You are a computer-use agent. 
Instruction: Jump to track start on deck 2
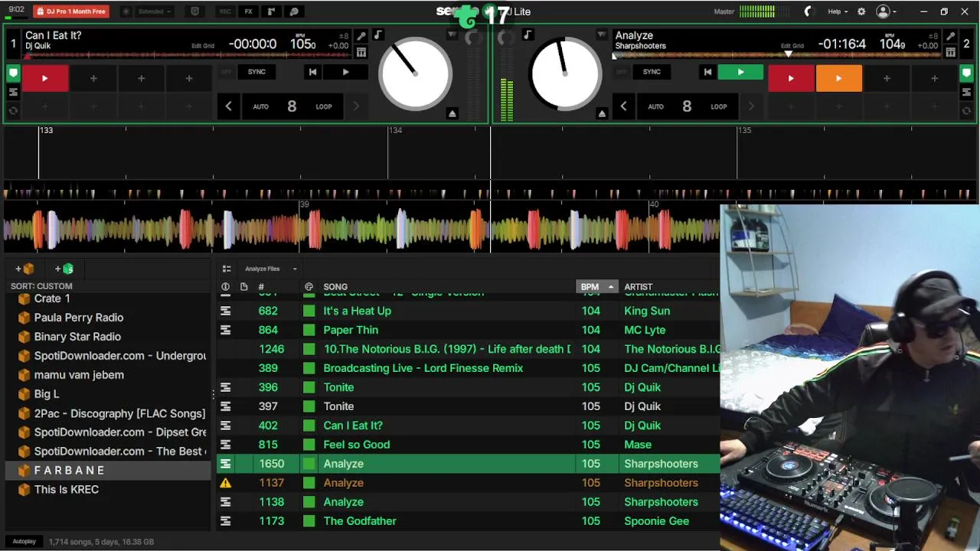point(707,72)
